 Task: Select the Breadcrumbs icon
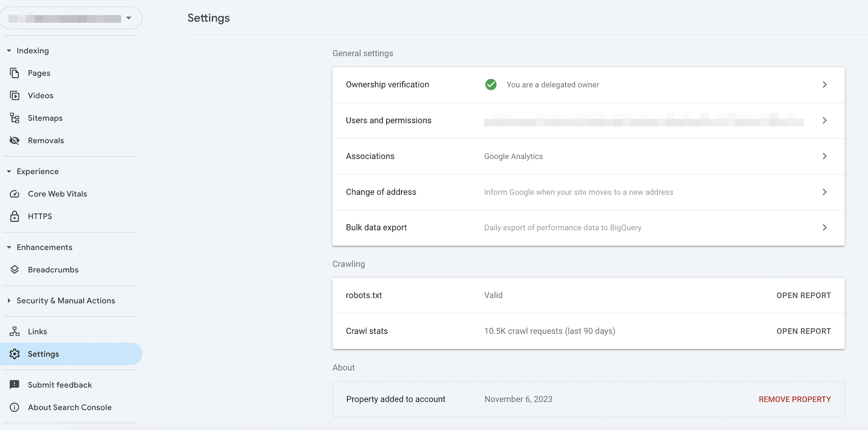(14, 269)
